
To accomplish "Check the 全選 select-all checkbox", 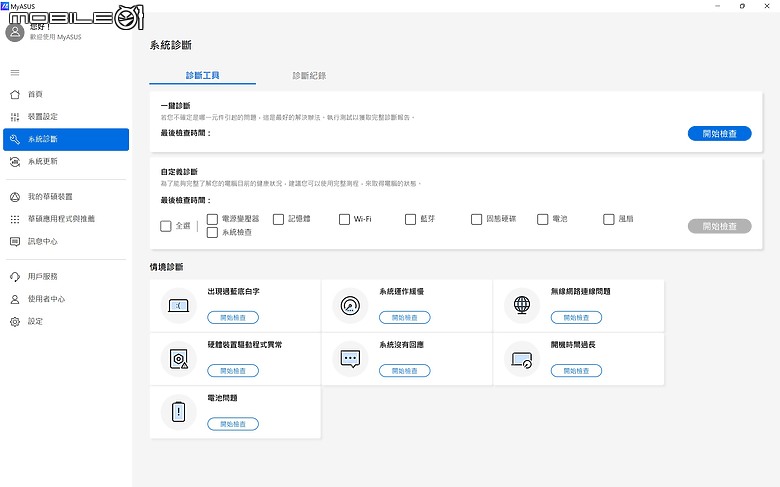I will [166, 226].
